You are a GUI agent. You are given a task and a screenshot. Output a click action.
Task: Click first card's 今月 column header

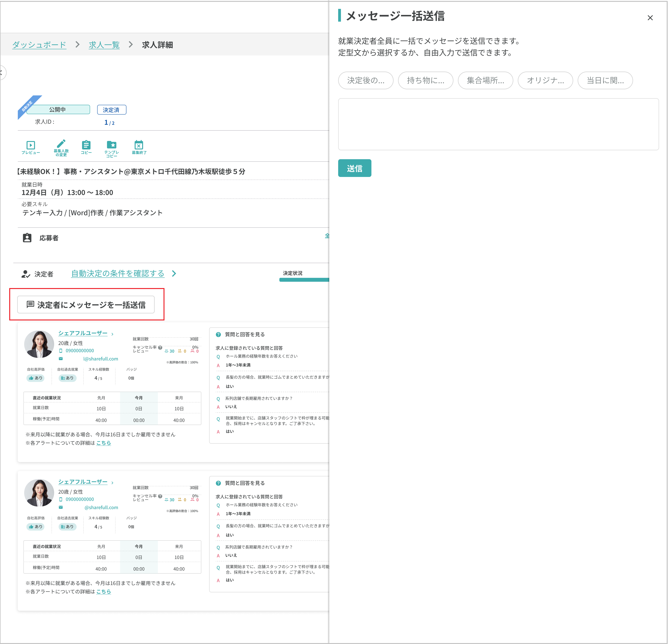[x=139, y=398]
